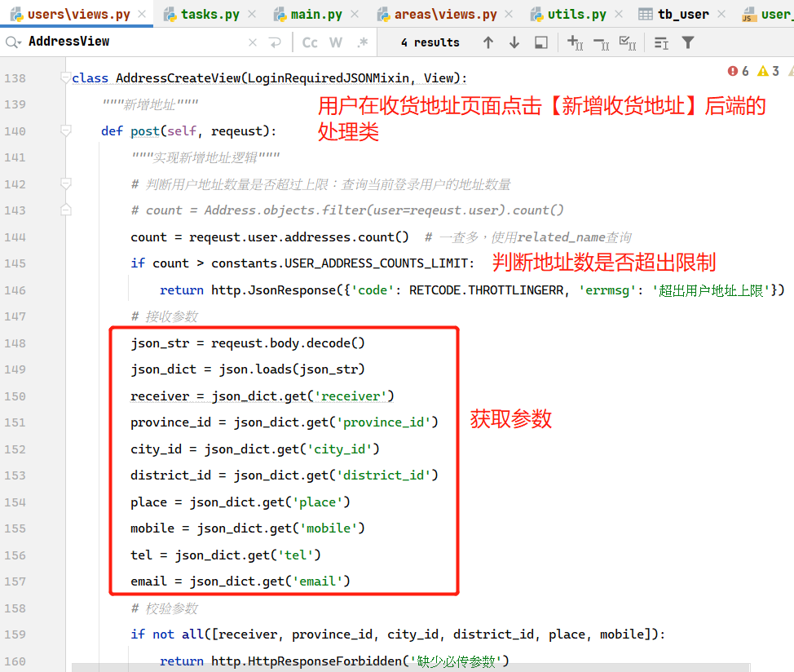Toggle search in selection icon
The height and width of the screenshot is (672, 794).
pyautogui.click(x=541, y=42)
